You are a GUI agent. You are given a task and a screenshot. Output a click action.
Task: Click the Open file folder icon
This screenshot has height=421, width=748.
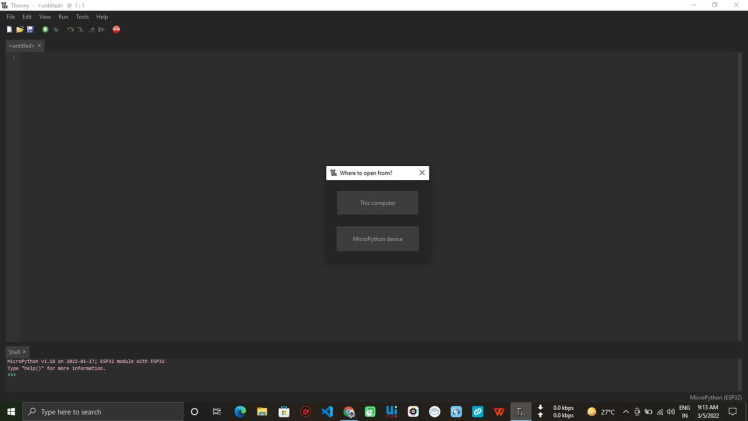(20, 30)
